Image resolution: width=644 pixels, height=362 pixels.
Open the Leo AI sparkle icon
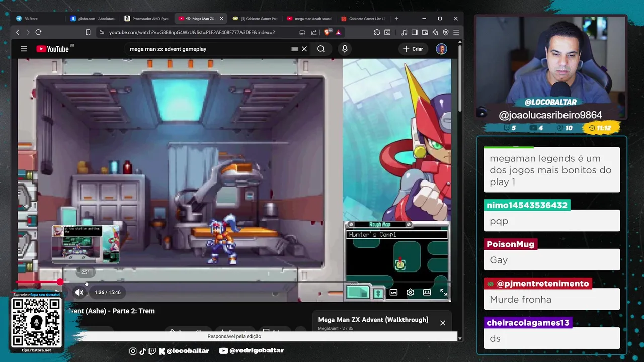pyautogui.click(x=436, y=32)
